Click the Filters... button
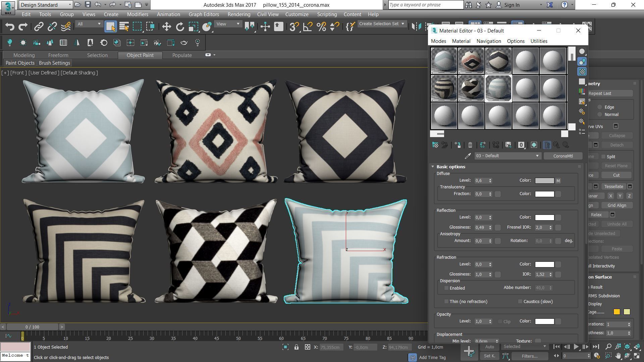Viewport: 644px width, 362px height. point(529,356)
